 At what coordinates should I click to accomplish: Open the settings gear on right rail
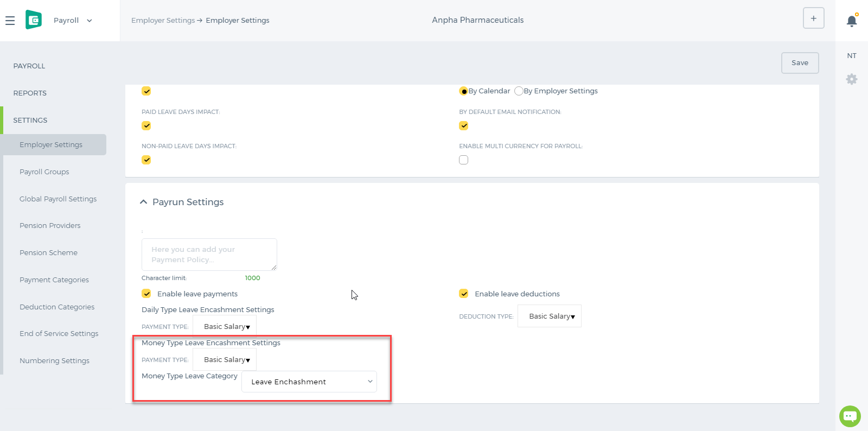pyautogui.click(x=852, y=79)
